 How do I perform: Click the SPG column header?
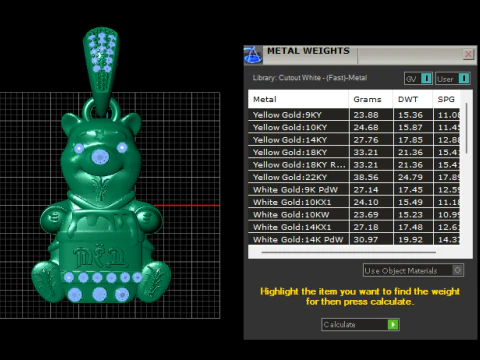[x=446, y=99]
